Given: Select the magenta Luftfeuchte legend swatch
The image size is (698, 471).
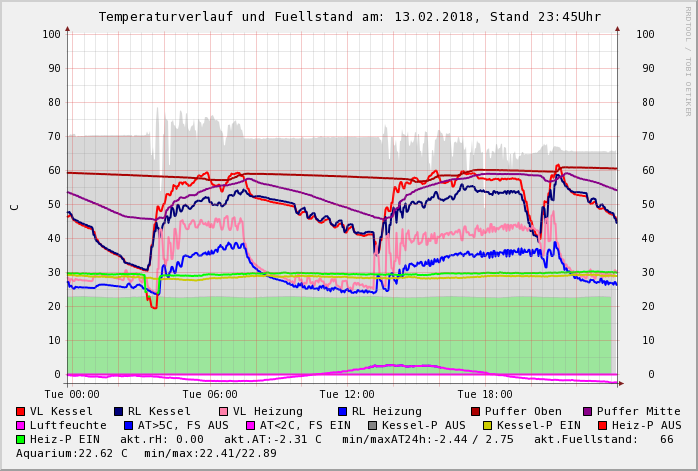Looking at the screenshot, I should click(x=21, y=425).
